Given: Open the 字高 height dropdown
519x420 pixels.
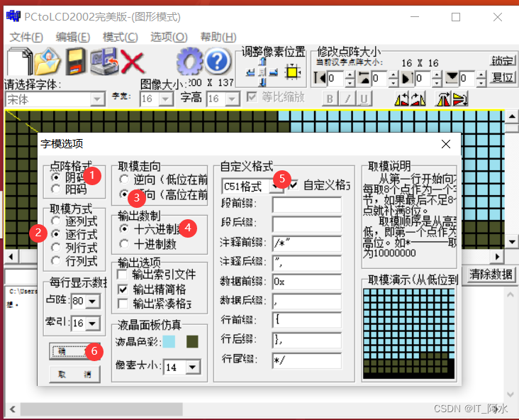Looking at the screenshot, I should point(232,99).
